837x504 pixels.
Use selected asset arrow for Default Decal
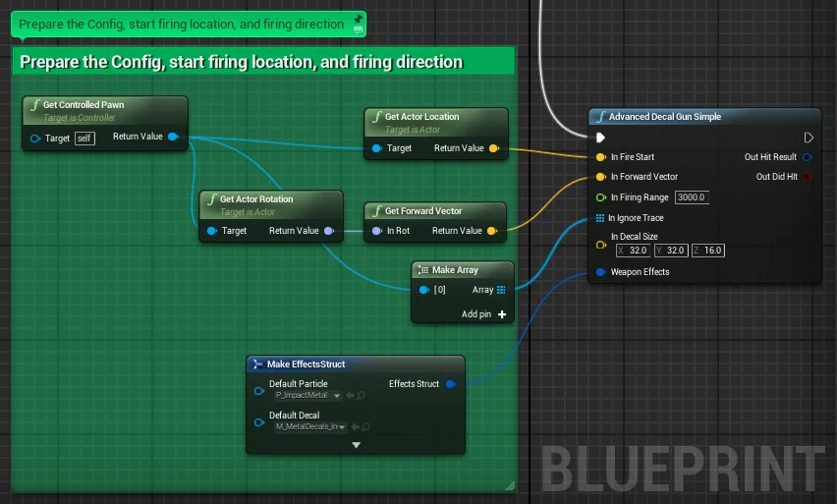pyautogui.click(x=355, y=426)
